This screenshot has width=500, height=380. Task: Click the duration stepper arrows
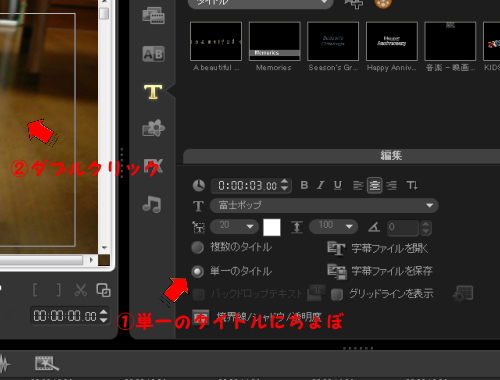[x=284, y=185]
